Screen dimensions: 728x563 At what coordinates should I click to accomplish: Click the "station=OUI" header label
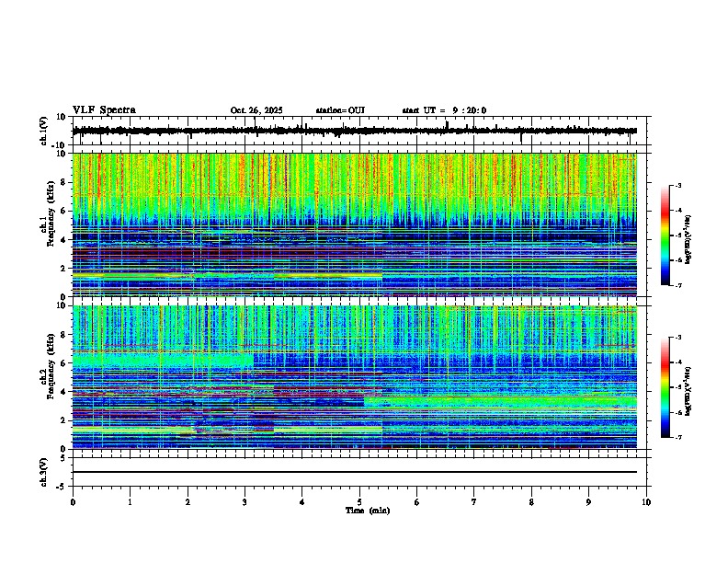click(x=340, y=110)
